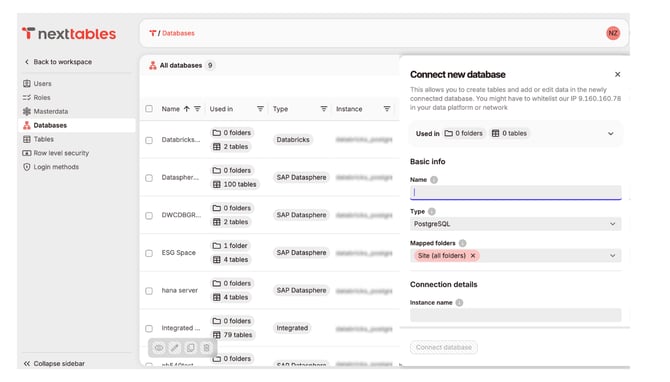Open the Mapped folders dropdown
Screen dimensions: 670x382
612,256
